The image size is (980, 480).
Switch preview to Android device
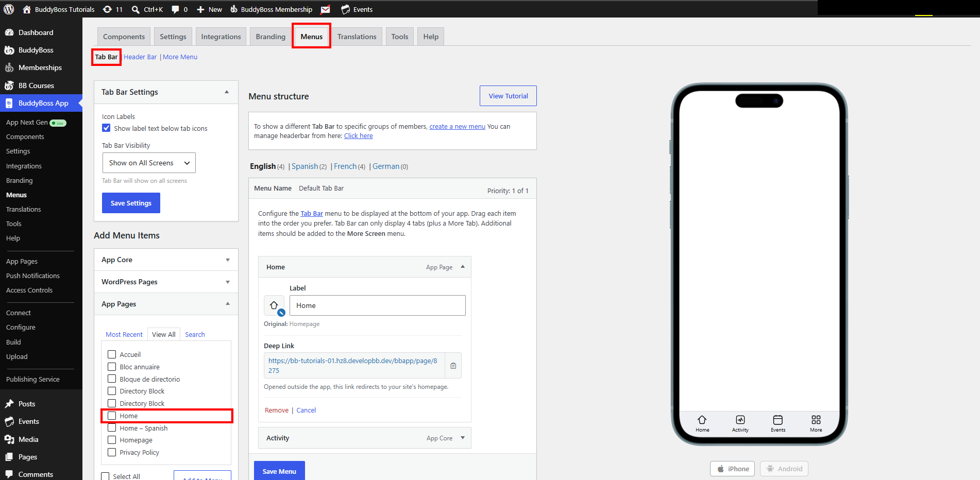pos(784,469)
